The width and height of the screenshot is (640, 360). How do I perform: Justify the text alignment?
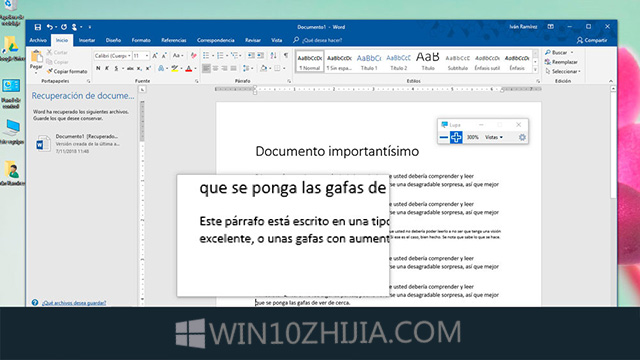pos(233,68)
